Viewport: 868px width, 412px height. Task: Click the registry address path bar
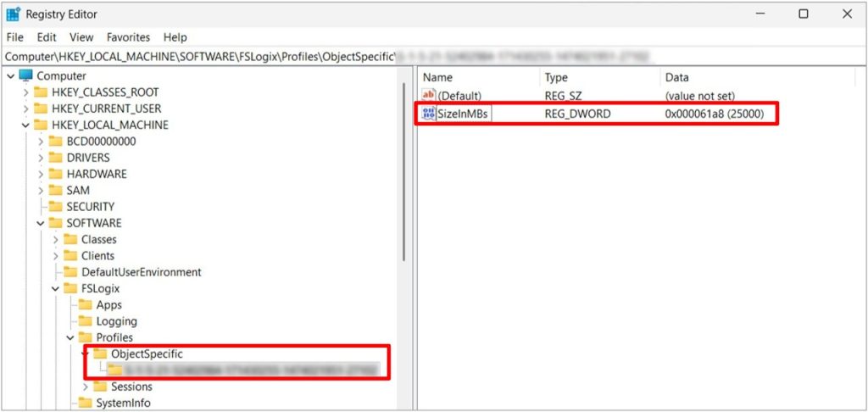coord(434,56)
